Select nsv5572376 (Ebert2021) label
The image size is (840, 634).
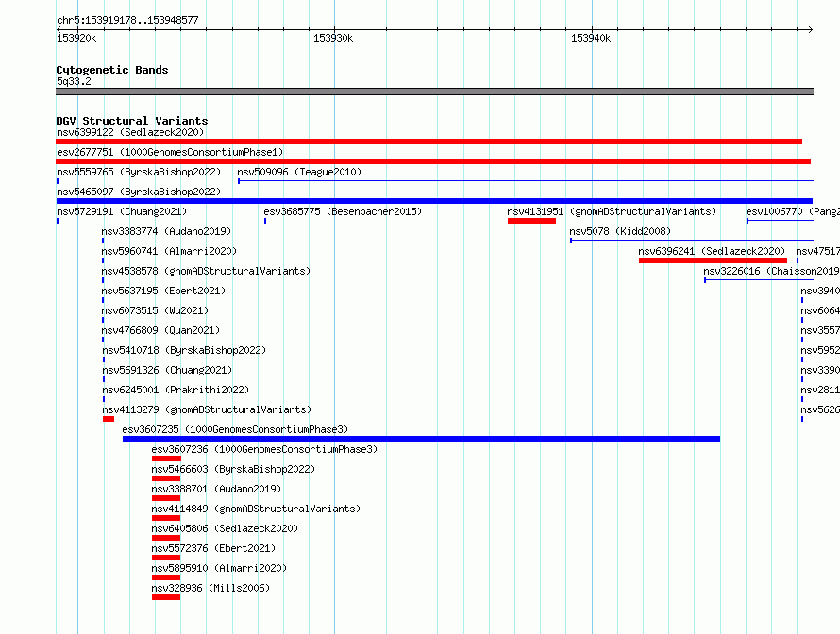(x=213, y=548)
